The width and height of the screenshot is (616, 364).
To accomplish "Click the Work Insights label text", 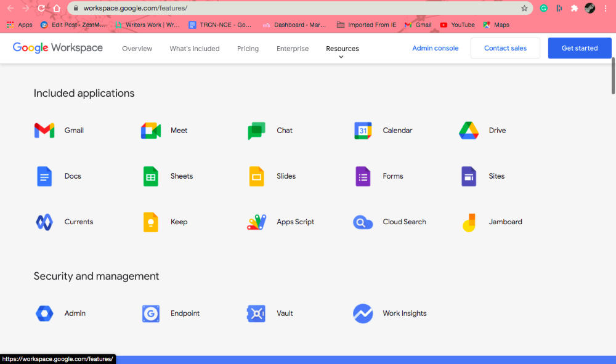I will (x=405, y=313).
